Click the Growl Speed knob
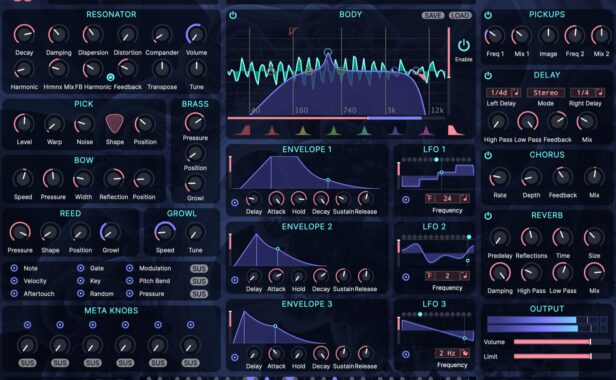This screenshot has width=616, height=380. (165, 232)
